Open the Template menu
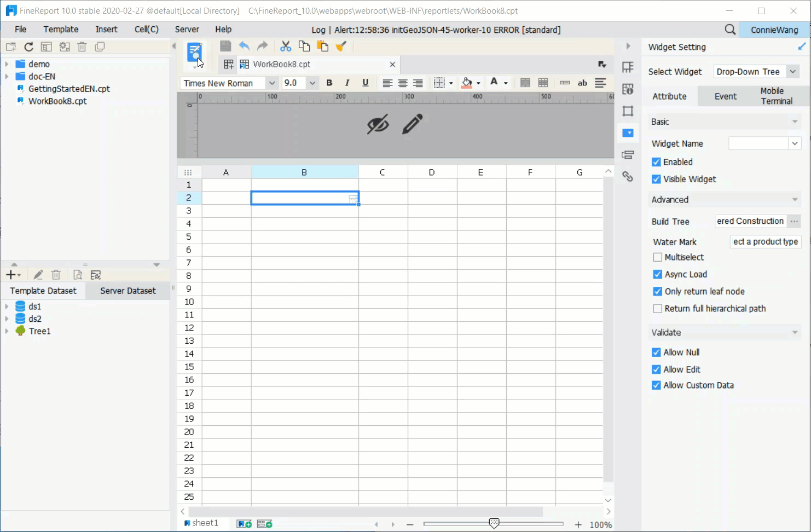This screenshot has width=811, height=532. pos(61,29)
